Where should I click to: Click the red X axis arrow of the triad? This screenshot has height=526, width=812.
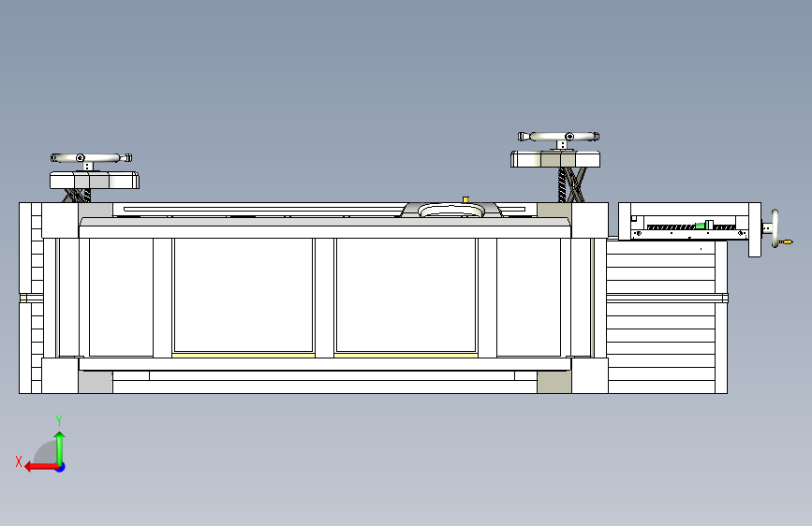41,467
